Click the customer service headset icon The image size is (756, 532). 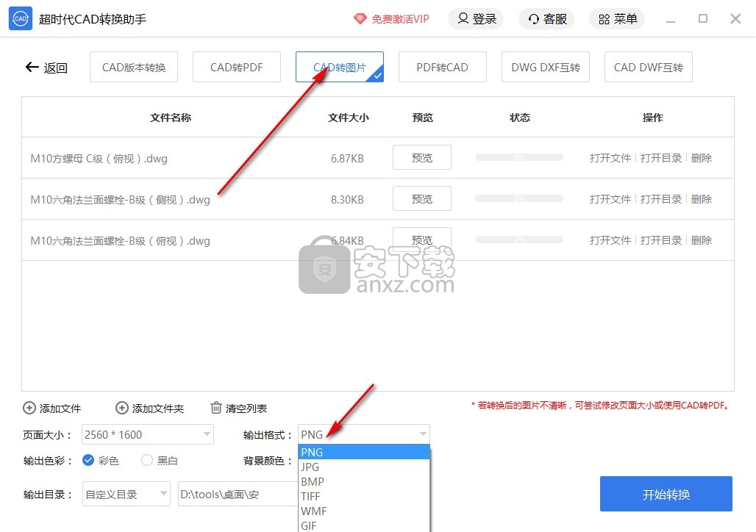pos(534,19)
